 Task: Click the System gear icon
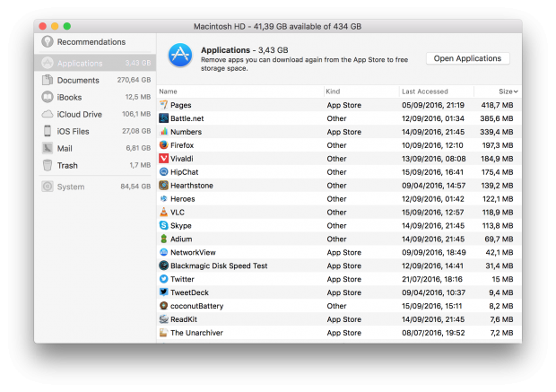click(x=48, y=187)
